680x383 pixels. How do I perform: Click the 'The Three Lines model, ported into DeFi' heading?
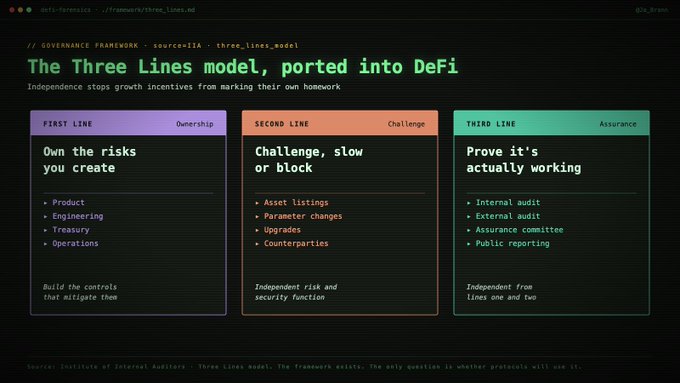coord(242,67)
